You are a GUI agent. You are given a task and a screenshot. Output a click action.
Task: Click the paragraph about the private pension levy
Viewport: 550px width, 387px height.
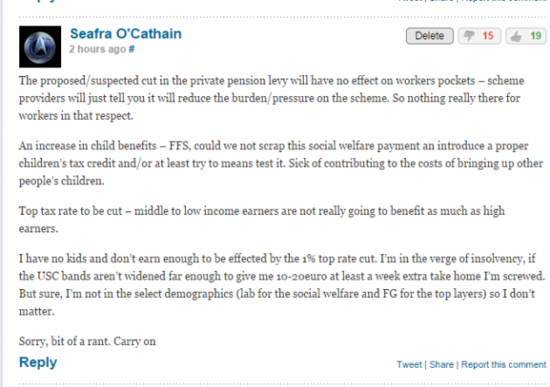271,98
